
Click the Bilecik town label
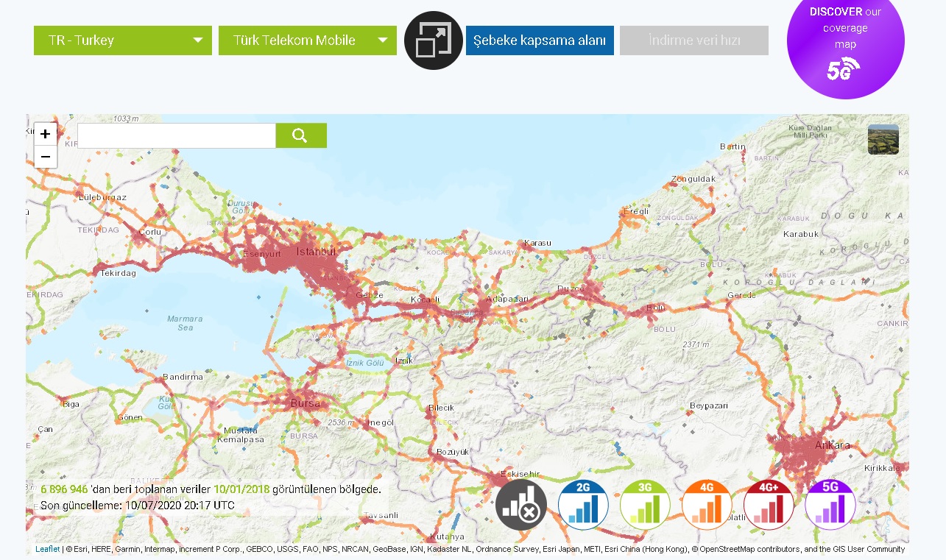tap(441, 408)
